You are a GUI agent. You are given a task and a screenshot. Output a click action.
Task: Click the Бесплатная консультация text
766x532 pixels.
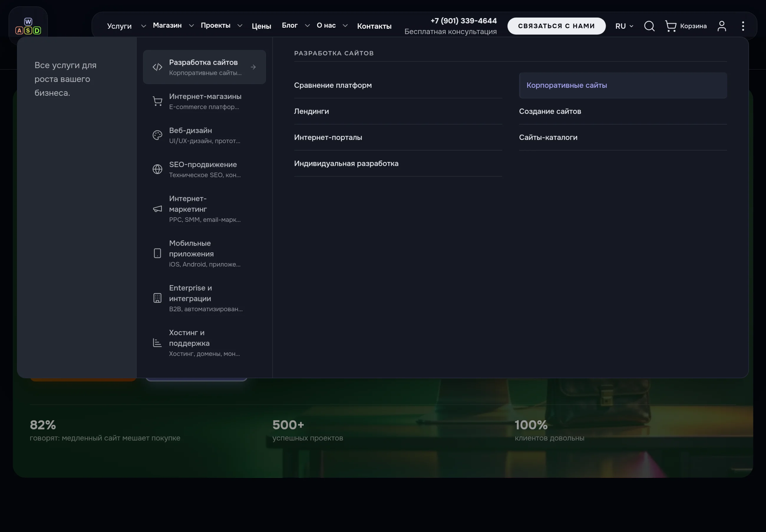[450, 32]
